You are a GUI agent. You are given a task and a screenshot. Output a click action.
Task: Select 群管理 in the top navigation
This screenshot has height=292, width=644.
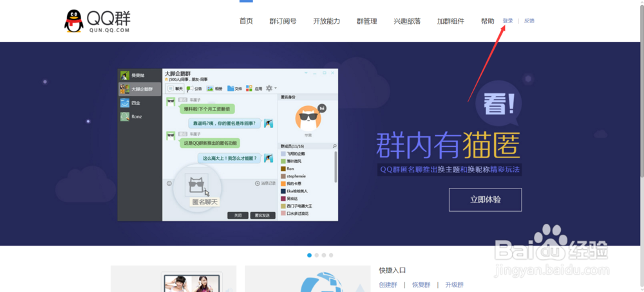(367, 21)
